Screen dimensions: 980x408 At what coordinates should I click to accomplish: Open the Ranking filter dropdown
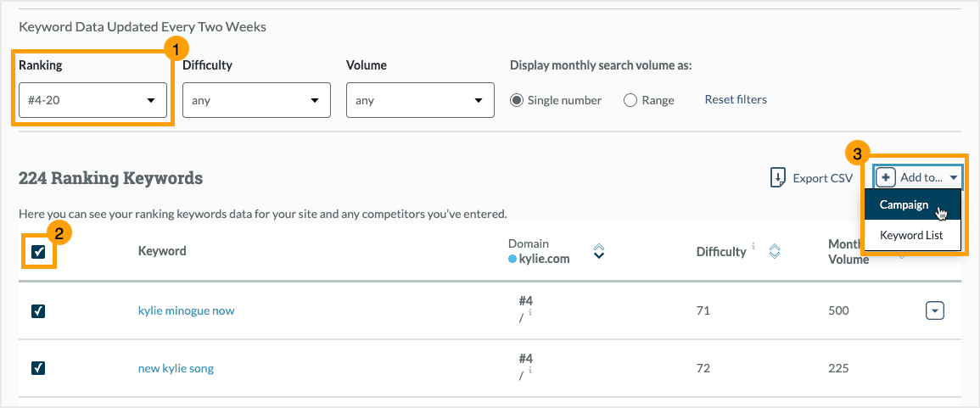(92, 100)
